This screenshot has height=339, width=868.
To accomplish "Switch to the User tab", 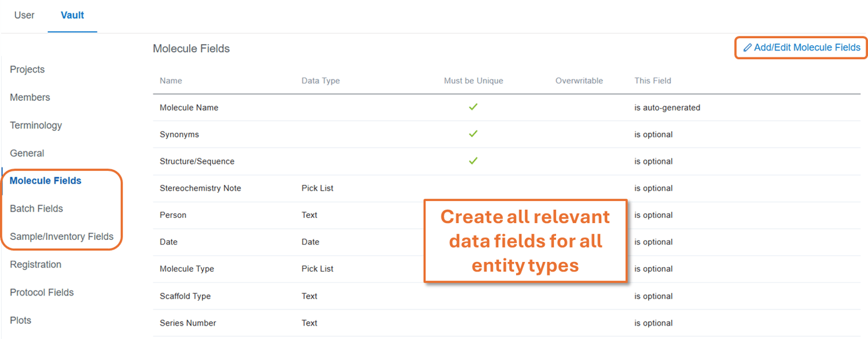I will click(x=24, y=16).
